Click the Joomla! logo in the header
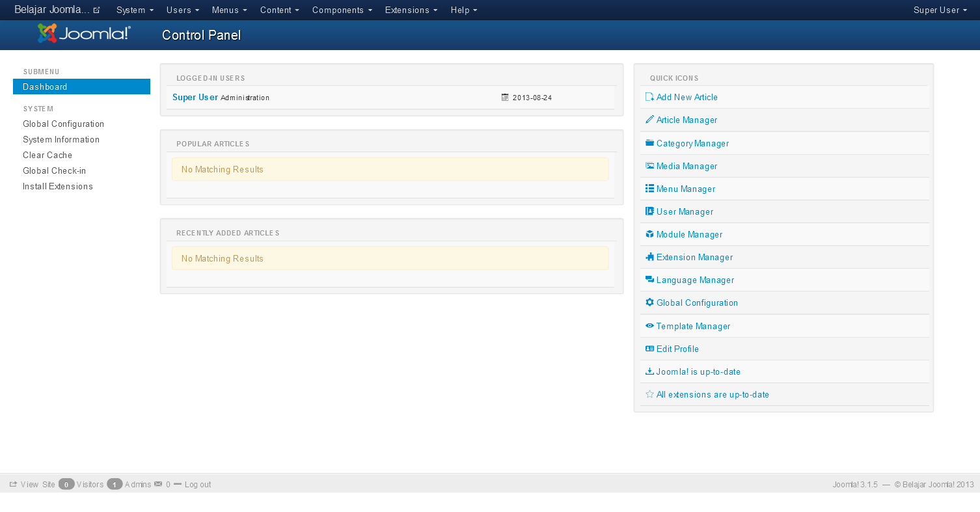This screenshot has width=980, height=512. (x=83, y=34)
